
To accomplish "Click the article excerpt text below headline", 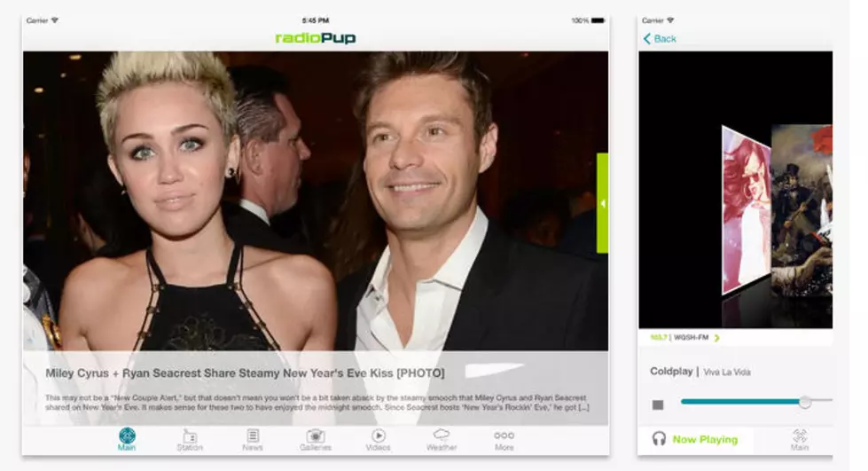I will 317,403.
